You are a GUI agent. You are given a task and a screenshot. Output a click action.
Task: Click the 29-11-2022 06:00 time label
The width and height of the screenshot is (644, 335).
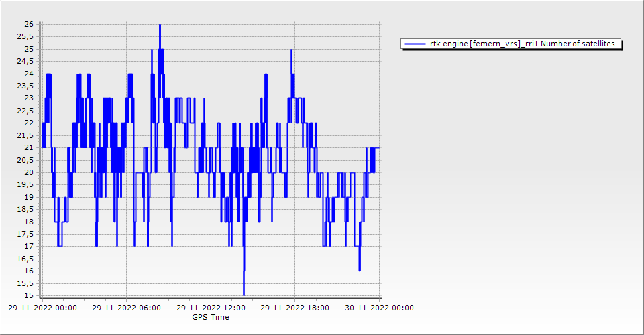[126, 308]
